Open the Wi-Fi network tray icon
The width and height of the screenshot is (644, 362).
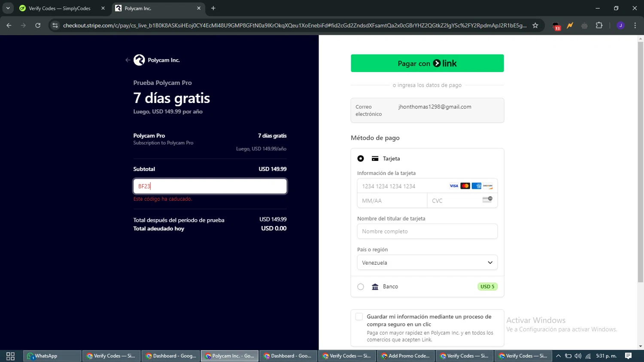click(588, 356)
